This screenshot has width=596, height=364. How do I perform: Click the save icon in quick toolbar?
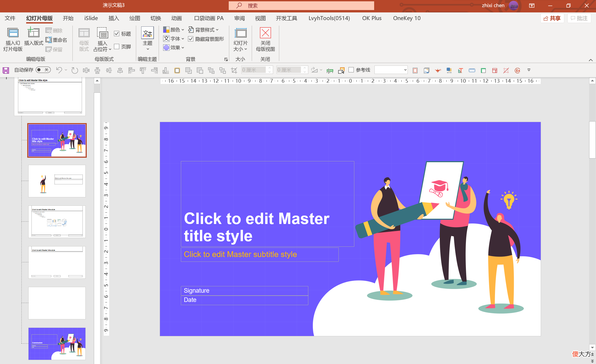[x=6, y=70]
